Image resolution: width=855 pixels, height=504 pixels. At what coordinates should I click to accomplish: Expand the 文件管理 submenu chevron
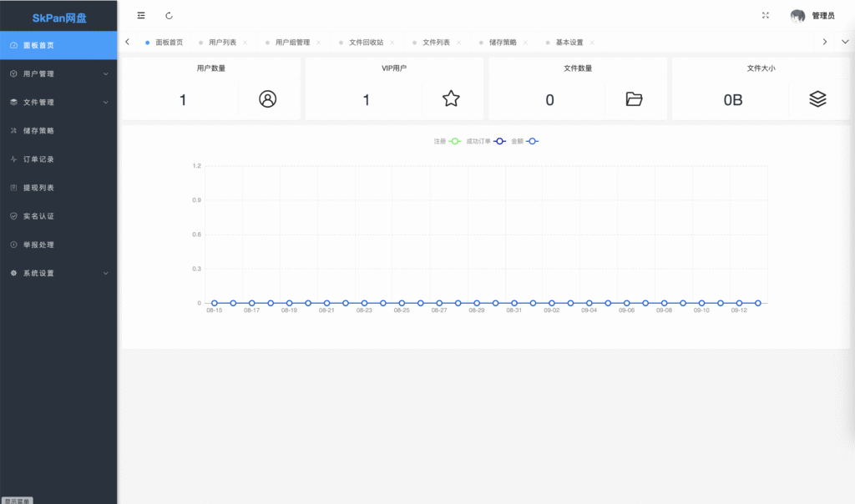coord(106,103)
